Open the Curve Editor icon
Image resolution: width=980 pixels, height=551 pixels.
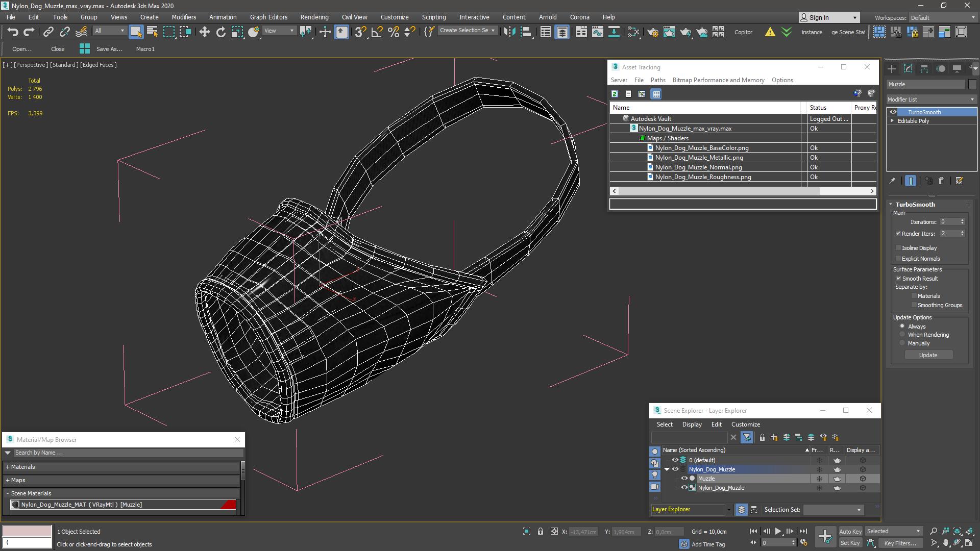(x=597, y=32)
